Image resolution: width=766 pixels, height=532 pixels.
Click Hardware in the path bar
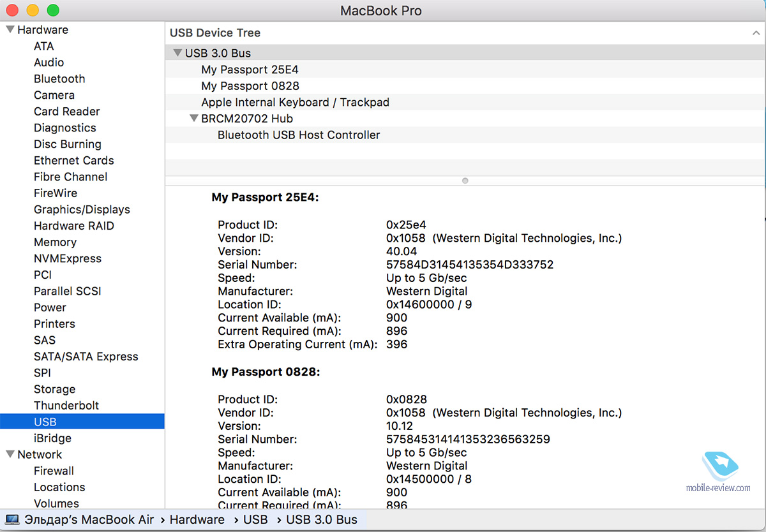pyautogui.click(x=197, y=519)
